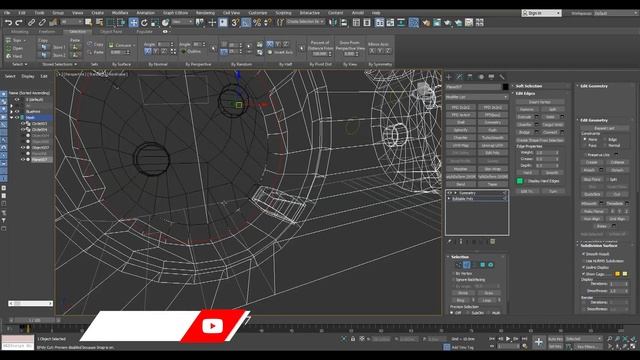Enable the Preserve UVs checkbox

pyautogui.click(x=585, y=155)
